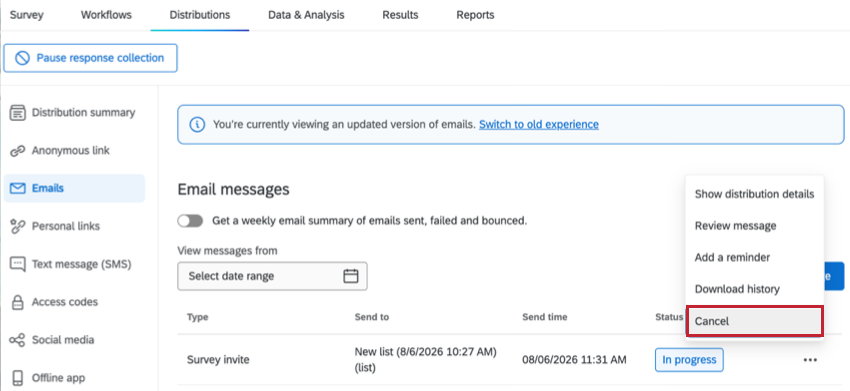850x391 pixels.
Task: Click the Email messages heading
Action: 233,189
